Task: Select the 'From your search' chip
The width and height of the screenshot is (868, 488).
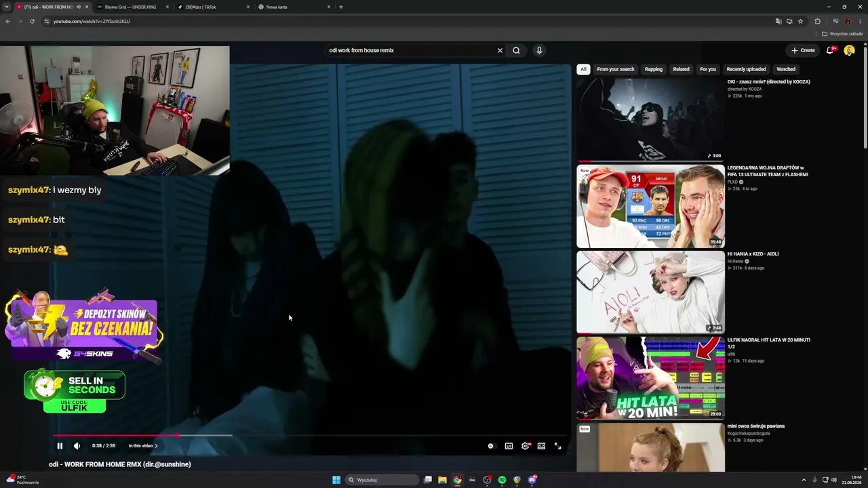Action: [x=616, y=69]
